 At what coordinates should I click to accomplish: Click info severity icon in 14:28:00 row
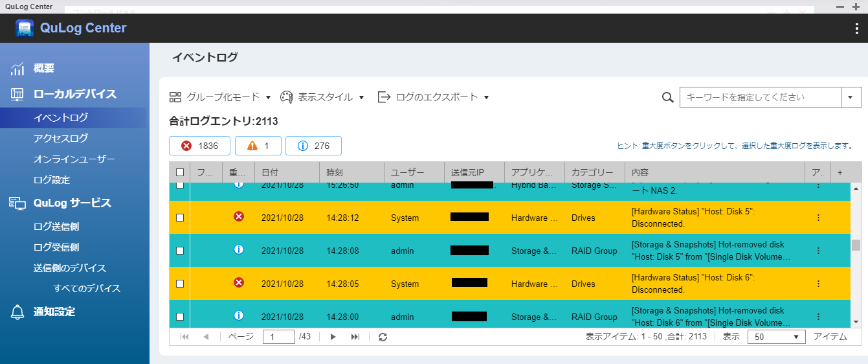239,316
